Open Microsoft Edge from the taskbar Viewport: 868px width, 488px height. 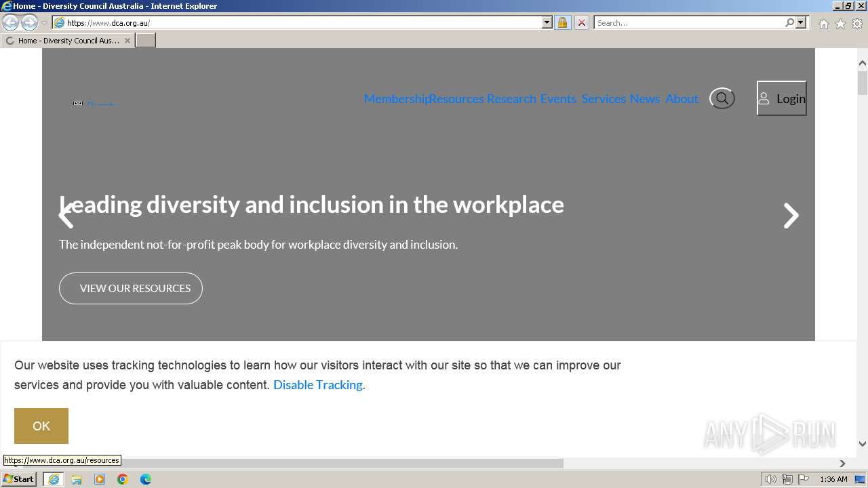click(x=146, y=479)
